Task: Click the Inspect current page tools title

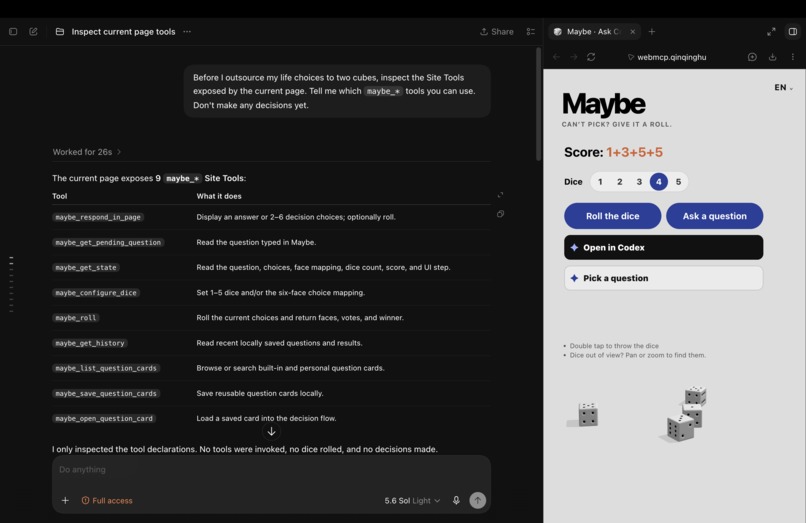Action: coord(123,31)
